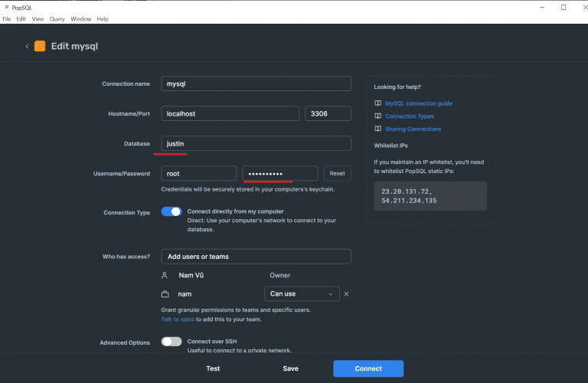This screenshot has width=588, height=383.
Task: Click the Test button
Action: (x=213, y=368)
